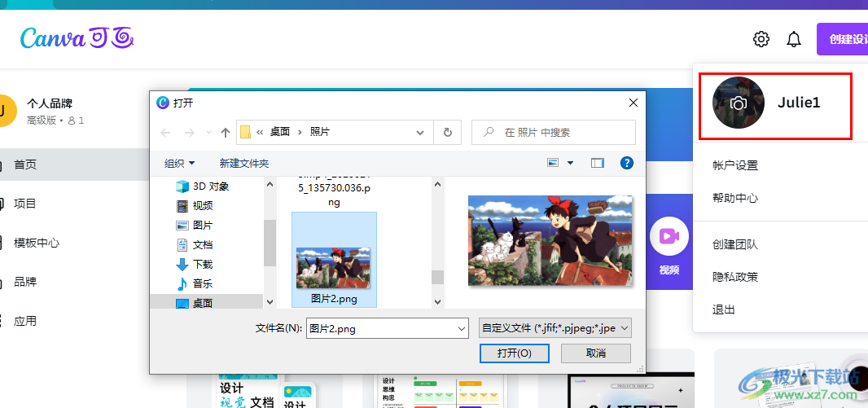This screenshot has width=868, height=408.
Task: Select 下载 folder in tree
Action: click(x=203, y=264)
